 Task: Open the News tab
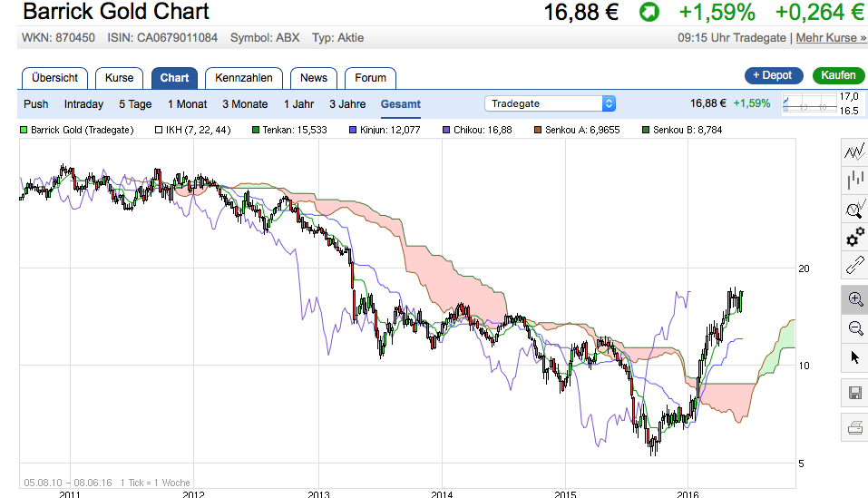click(314, 78)
